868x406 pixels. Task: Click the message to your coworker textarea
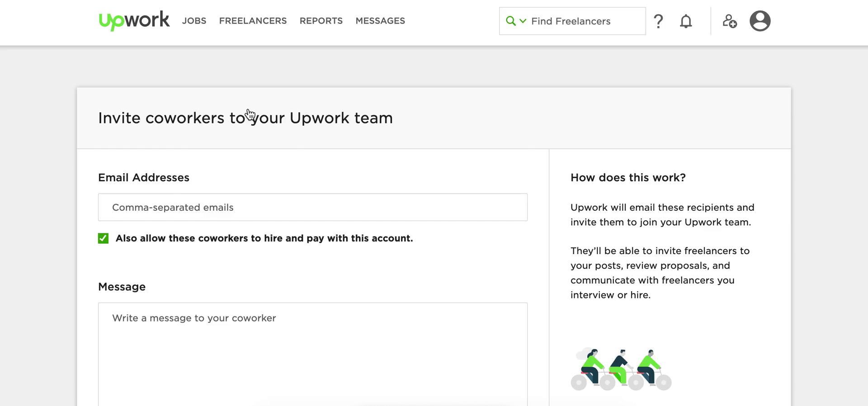[313, 354]
